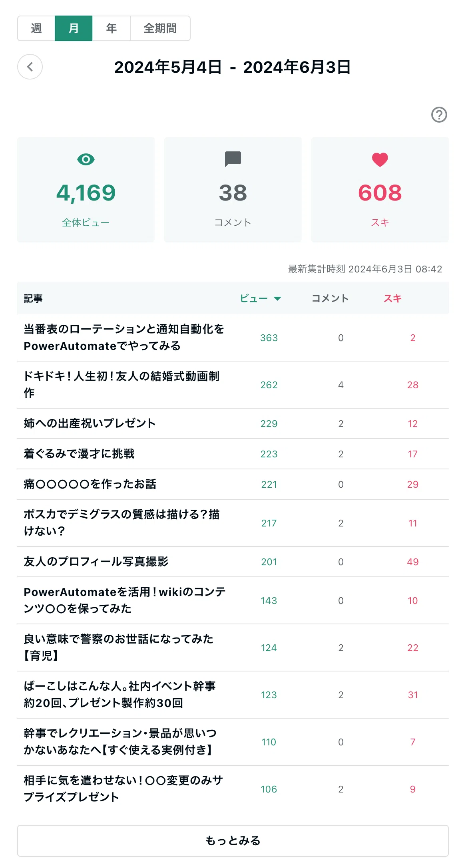Switch to the 全期間 tab
466x868 pixels.
pos(160,28)
